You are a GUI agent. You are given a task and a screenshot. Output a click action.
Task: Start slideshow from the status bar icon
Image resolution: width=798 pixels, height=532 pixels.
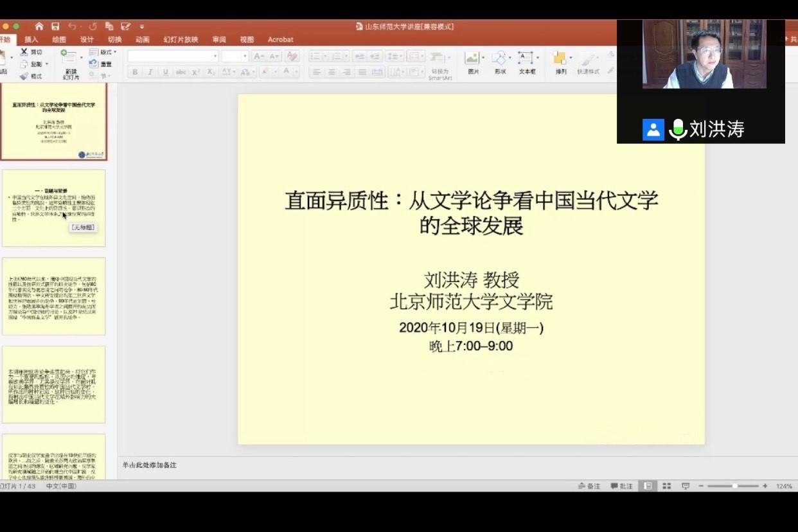[x=686, y=486]
